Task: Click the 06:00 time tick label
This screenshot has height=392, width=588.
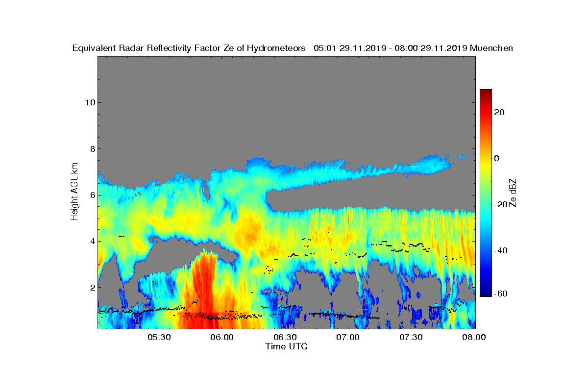Action: point(223,337)
